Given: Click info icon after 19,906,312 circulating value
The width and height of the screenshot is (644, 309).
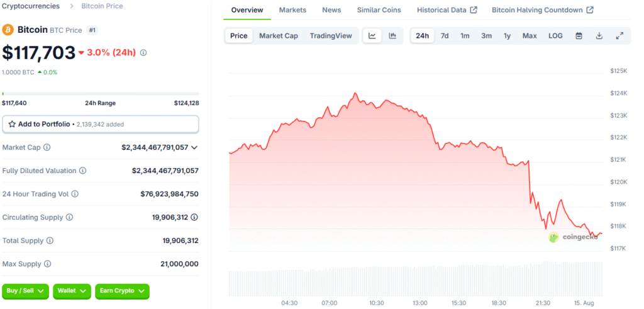Looking at the screenshot, I should point(195,217).
